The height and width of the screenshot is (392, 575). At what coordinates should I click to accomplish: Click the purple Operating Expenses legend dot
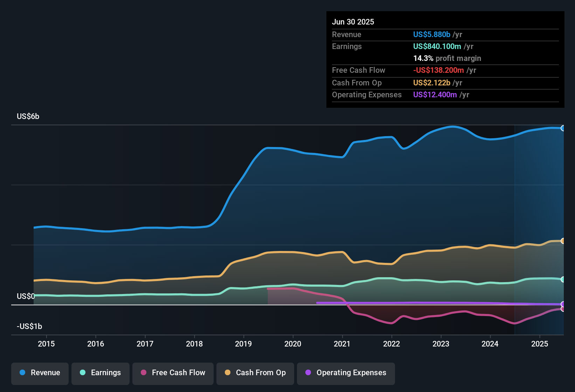tap(308, 372)
